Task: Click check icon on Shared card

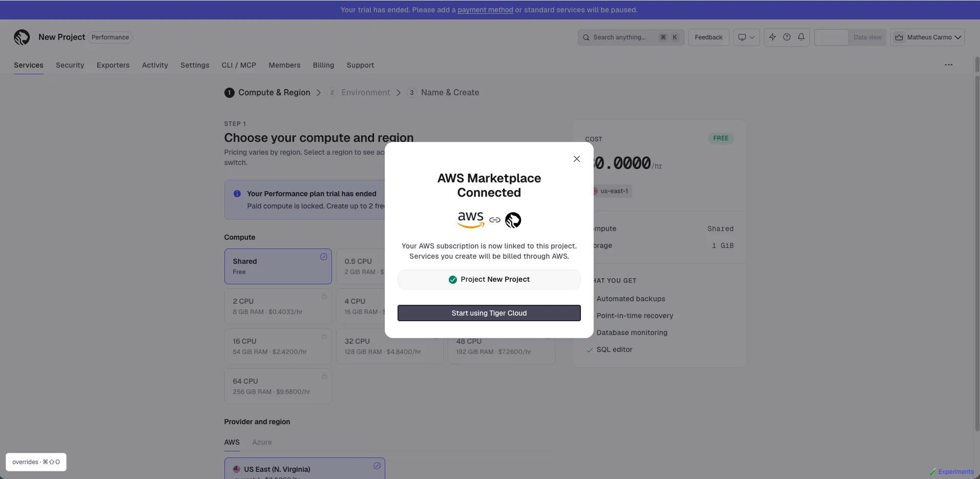Action: point(324,257)
